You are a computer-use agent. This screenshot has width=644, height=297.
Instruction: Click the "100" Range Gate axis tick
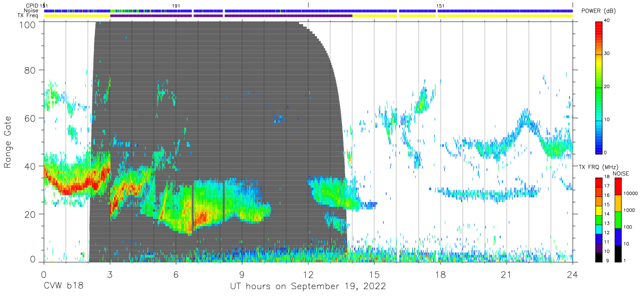click(x=28, y=24)
